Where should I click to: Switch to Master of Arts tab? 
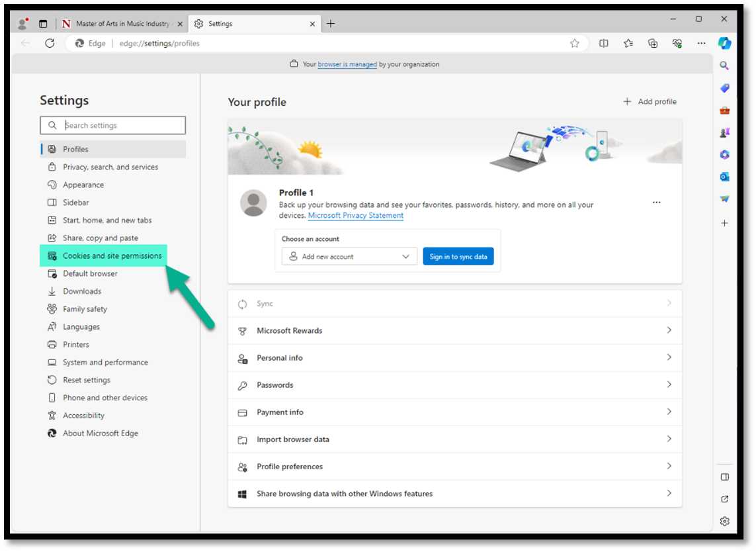[122, 24]
